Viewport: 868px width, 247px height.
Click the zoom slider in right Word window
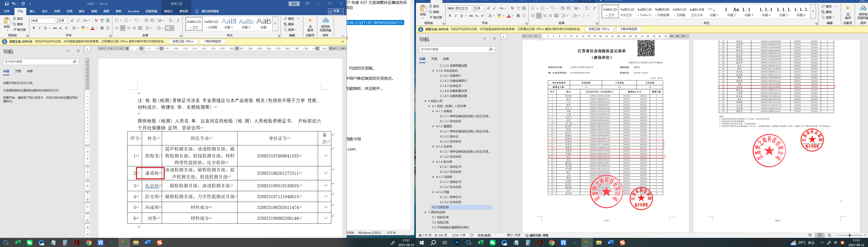(849, 235)
